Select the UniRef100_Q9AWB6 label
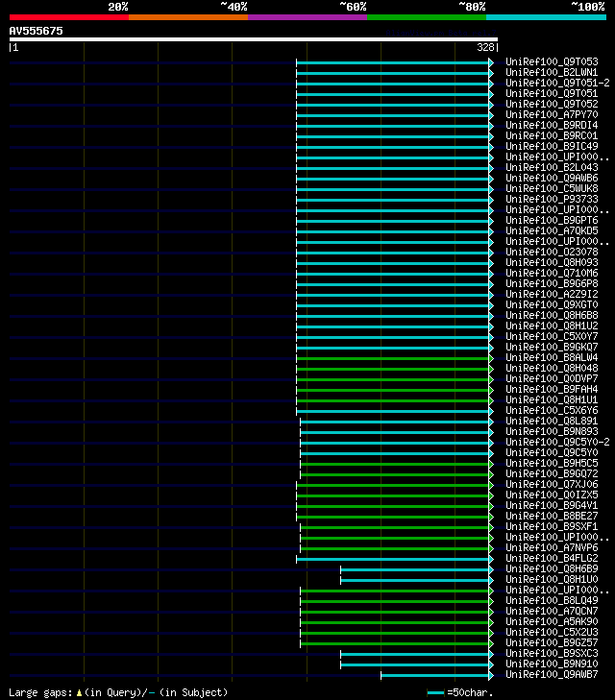This screenshot has height=700, width=615. [552, 179]
